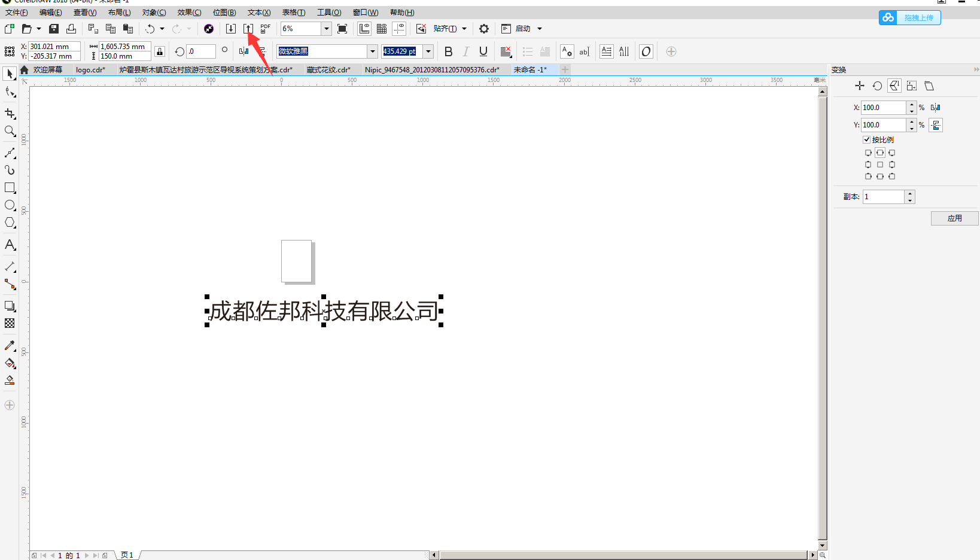Click the horizontal mirror button in transform panel
The image size is (980, 560).
pos(936,108)
